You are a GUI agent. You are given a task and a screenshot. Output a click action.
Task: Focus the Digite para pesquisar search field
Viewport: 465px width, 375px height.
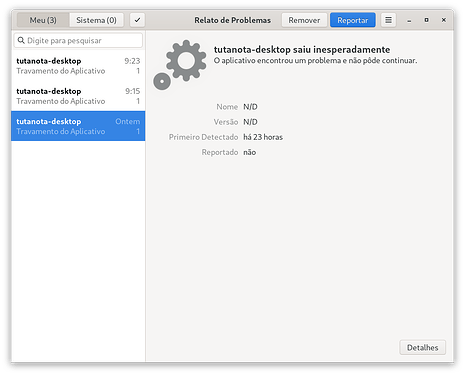click(78, 40)
